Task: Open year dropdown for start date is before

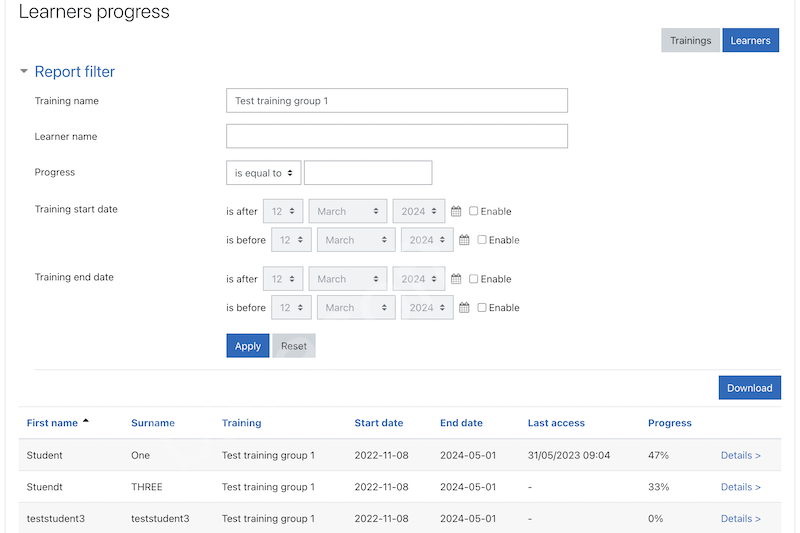Action: click(427, 240)
